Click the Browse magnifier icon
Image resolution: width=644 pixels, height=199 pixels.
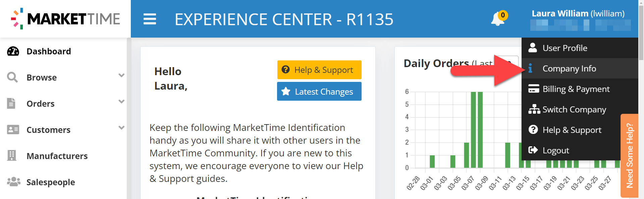click(x=12, y=78)
